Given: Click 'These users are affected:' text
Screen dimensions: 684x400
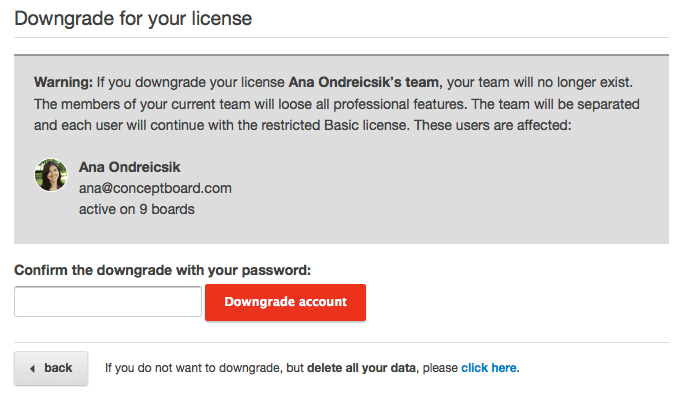Looking at the screenshot, I should coord(492,125).
